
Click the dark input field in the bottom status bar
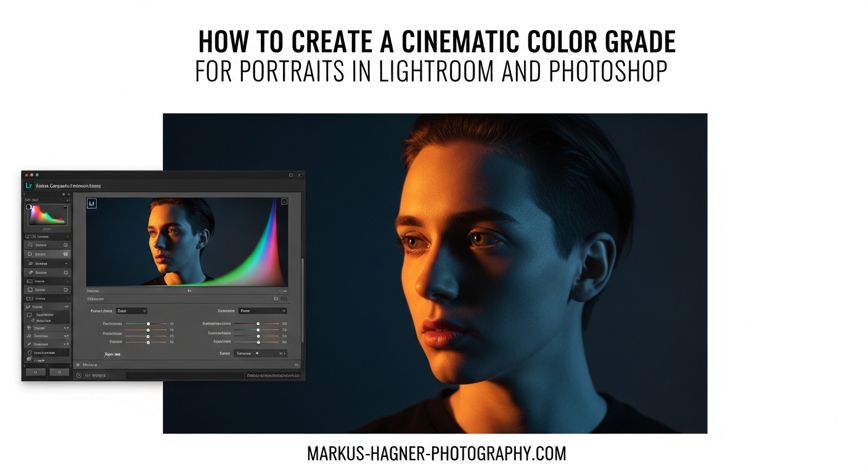coord(185,375)
